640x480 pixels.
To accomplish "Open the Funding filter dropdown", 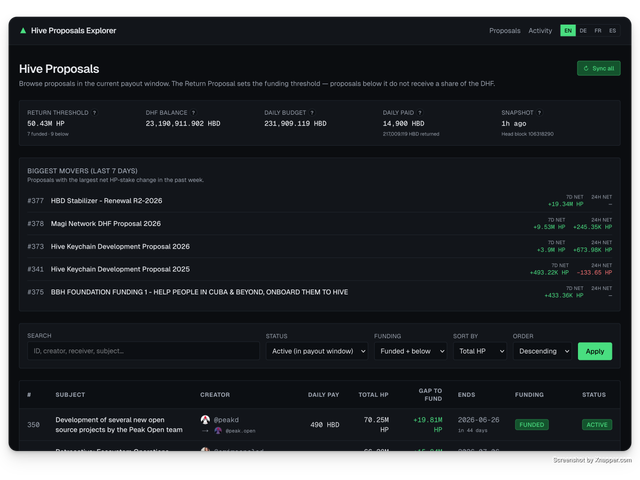I will 410,351.
